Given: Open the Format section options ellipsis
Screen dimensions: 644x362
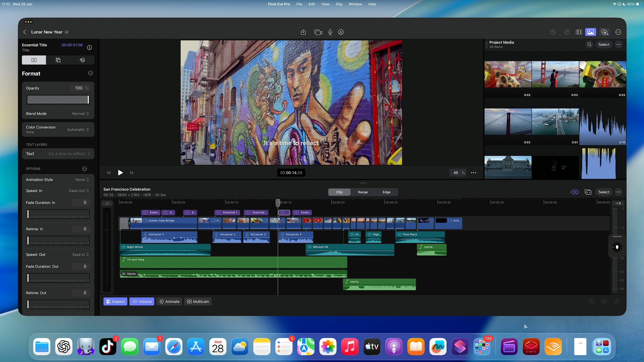Looking at the screenshot, I should [91, 73].
